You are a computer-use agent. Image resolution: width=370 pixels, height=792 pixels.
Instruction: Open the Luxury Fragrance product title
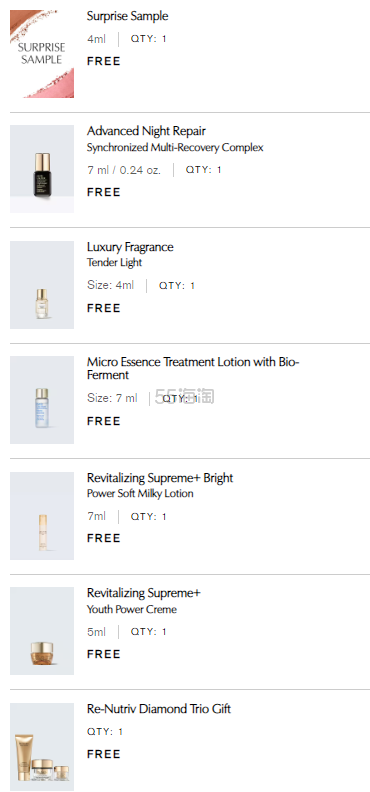[x=130, y=247]
